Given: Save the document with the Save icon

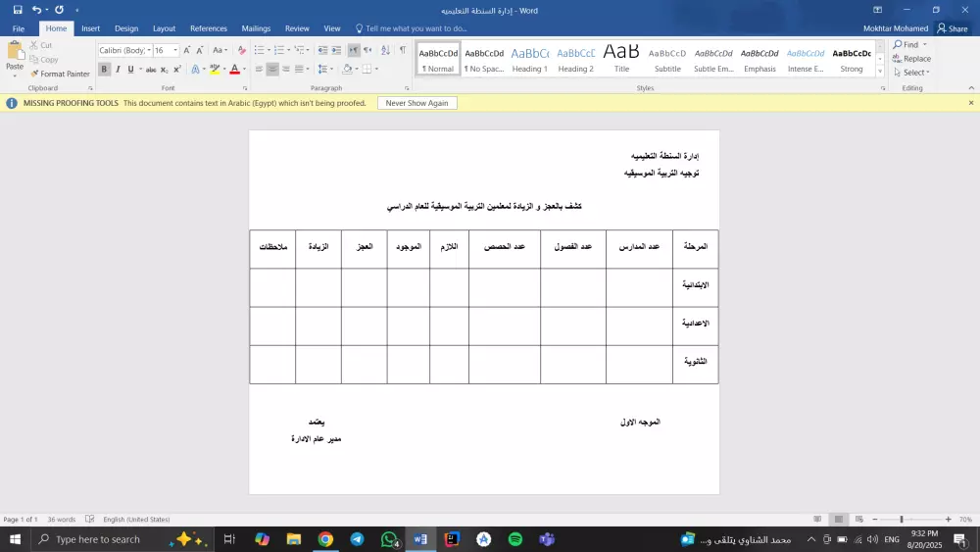Looking at the screenshot, I should (18, 10).
